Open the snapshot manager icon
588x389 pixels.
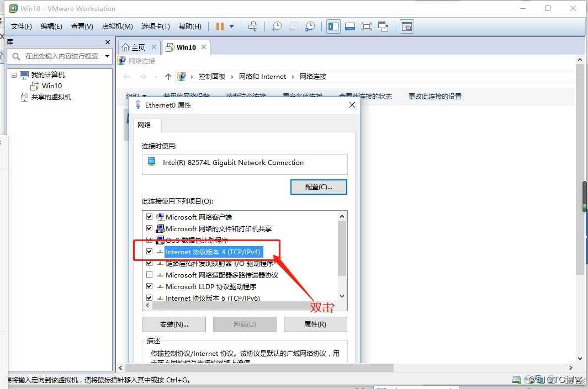pos(310,26)
